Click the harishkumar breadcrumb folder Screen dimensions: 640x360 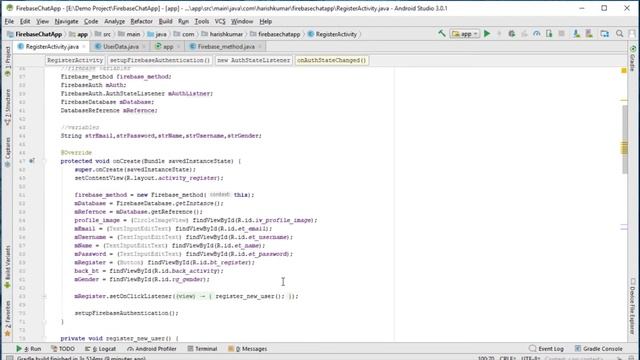click(222, 34)
